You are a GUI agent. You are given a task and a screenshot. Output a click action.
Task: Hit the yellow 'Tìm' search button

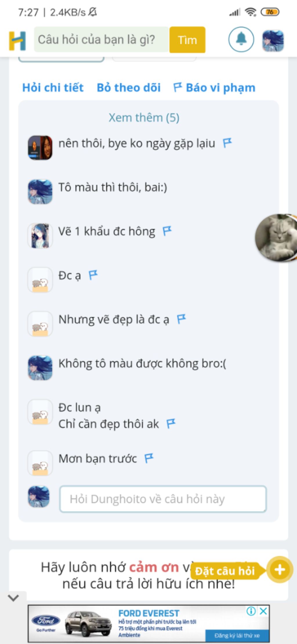[187, 40]
